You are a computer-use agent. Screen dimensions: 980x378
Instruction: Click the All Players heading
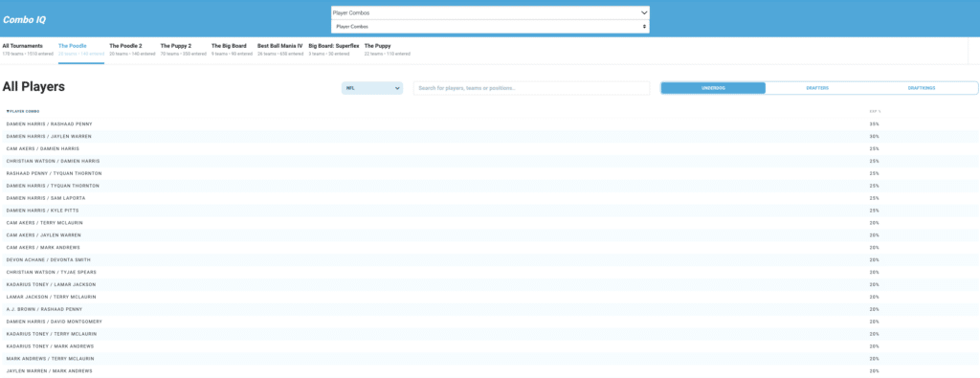pos(33,87)
